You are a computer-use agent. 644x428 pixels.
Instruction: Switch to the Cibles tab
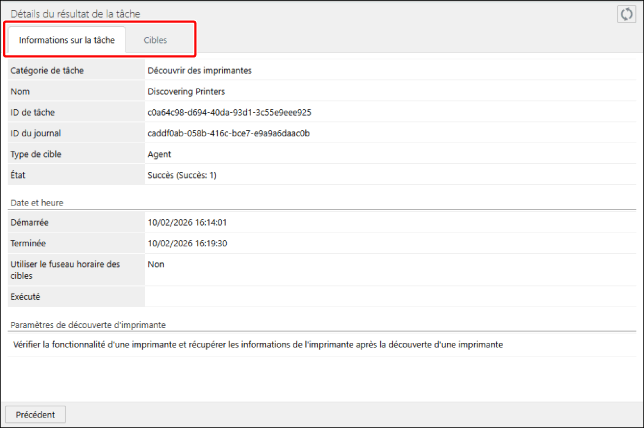[x=155, y=40]
